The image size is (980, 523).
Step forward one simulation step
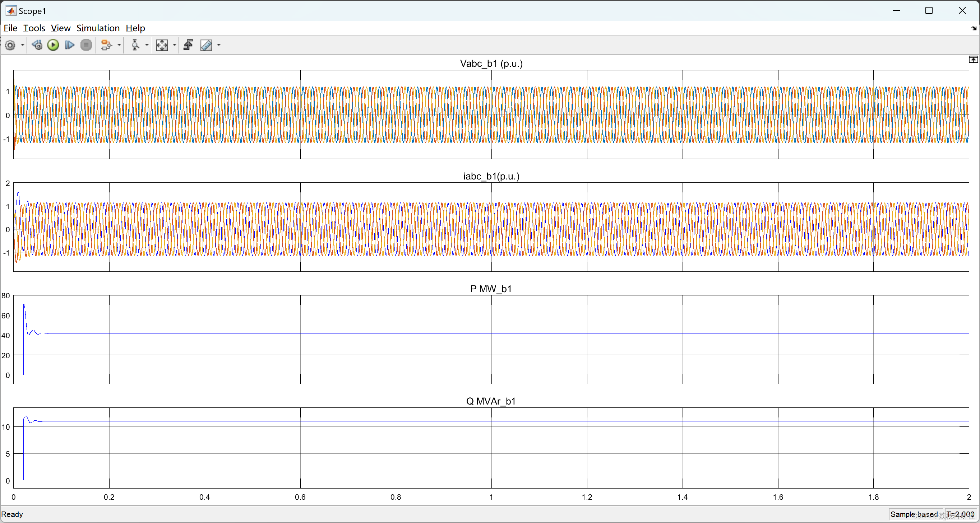point(70,45)
